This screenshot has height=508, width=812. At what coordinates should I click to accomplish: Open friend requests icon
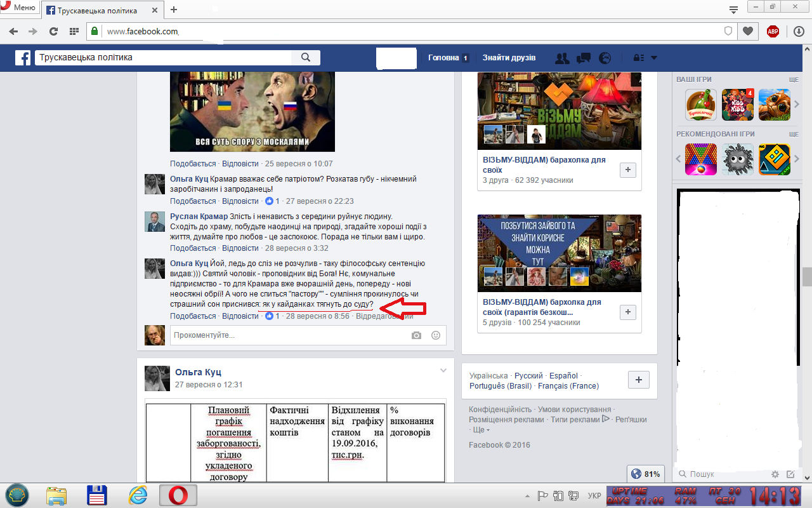point(562,58)
